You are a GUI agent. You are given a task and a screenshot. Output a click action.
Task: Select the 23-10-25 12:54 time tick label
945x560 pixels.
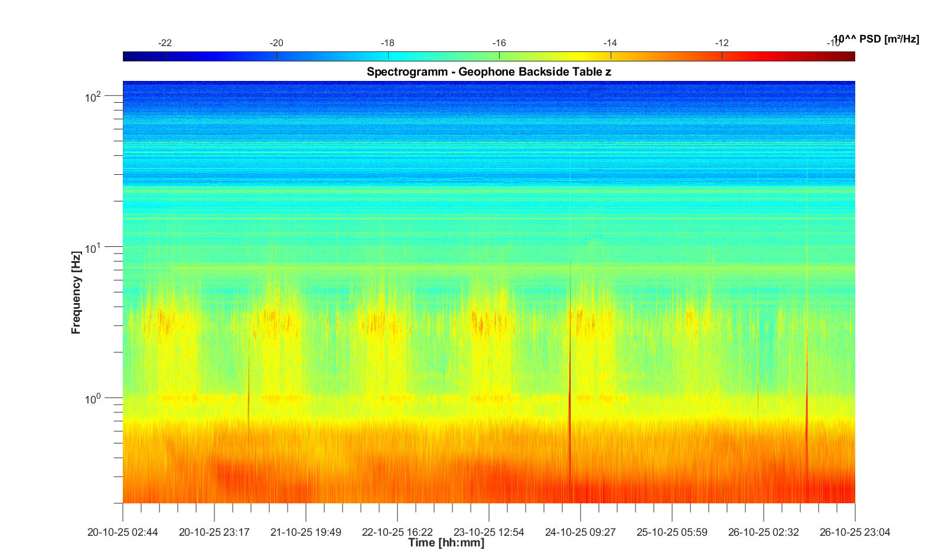(x=489, y=532)
